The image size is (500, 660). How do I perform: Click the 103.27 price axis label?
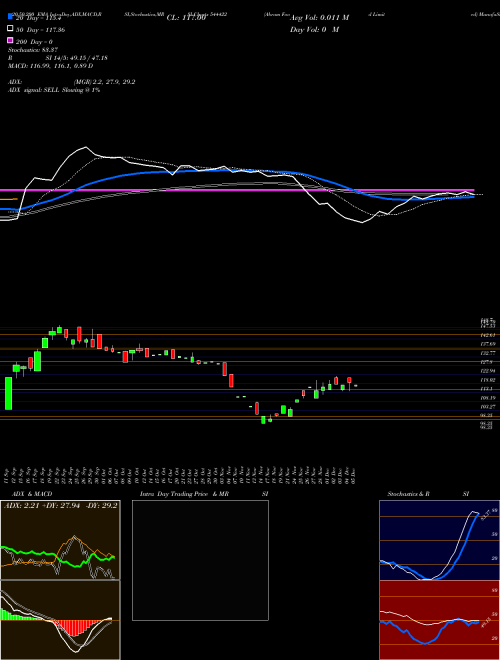click(490, 406)
